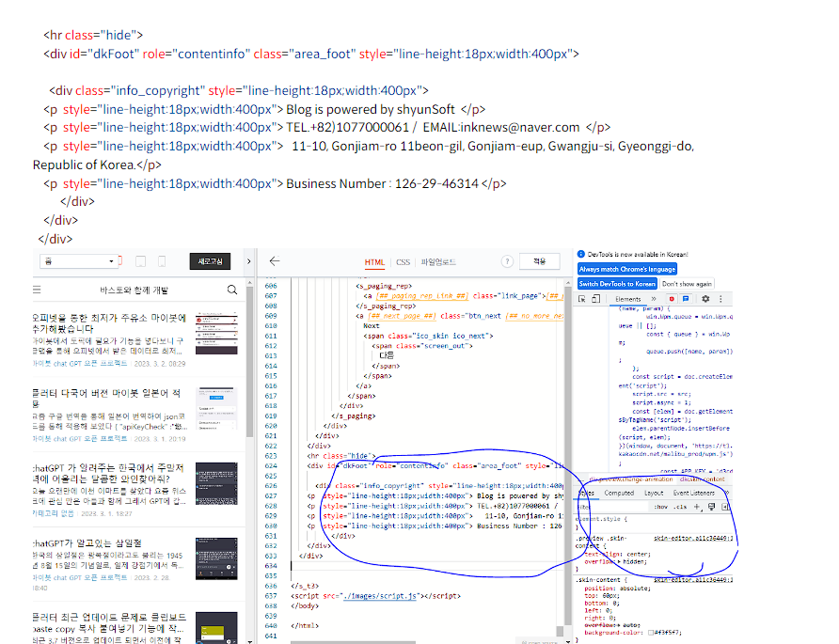Screen dimensions: 839x644
Task: Open the chatGPT 삼일절 post thumbnail
Action: click(216, 559)
